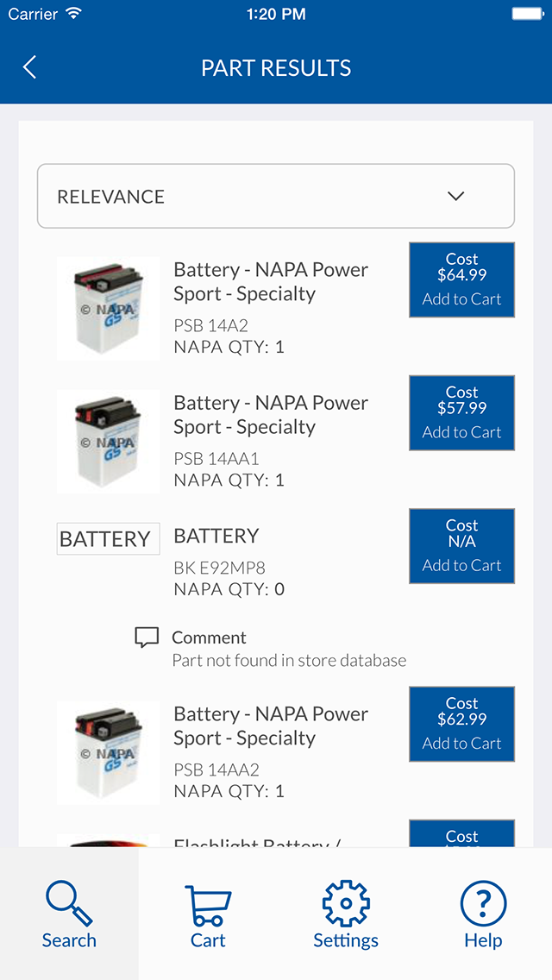This screenshot has height=980, width=552.
Task: Expand the RELEVANCE sort dropdown
Action: point(276,196)
